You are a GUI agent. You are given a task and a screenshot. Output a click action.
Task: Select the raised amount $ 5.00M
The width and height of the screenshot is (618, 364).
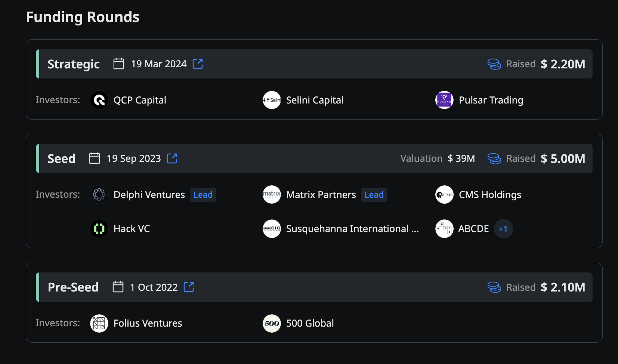[x=563, y=159]
